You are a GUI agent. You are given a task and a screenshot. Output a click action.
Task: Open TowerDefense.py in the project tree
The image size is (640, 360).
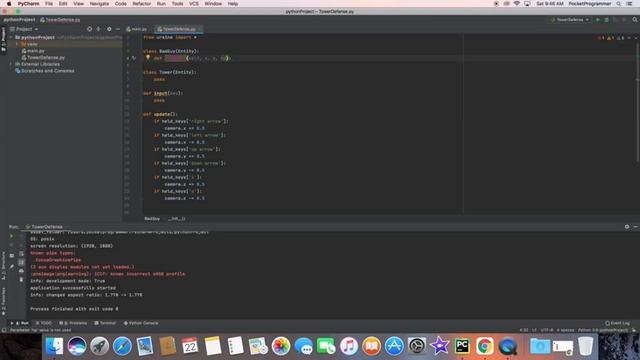pos(43,58)
